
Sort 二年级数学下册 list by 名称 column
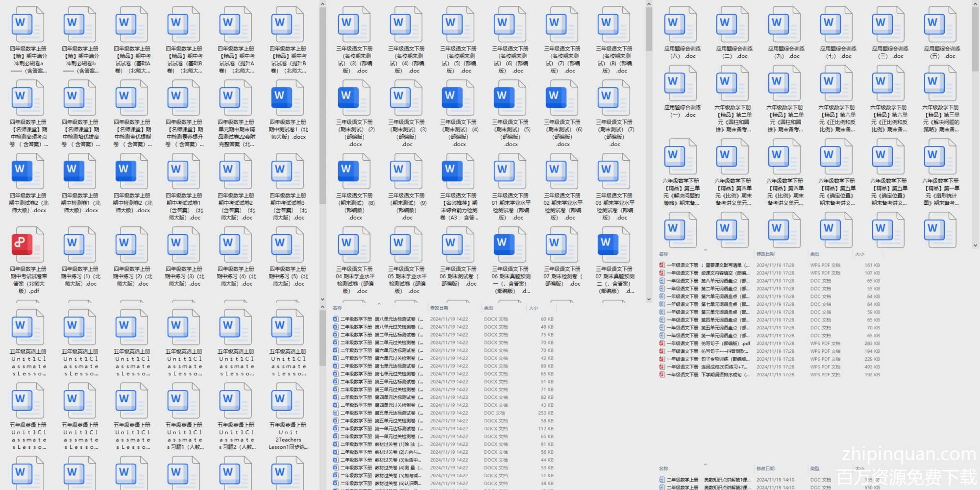tap(337, 308)
